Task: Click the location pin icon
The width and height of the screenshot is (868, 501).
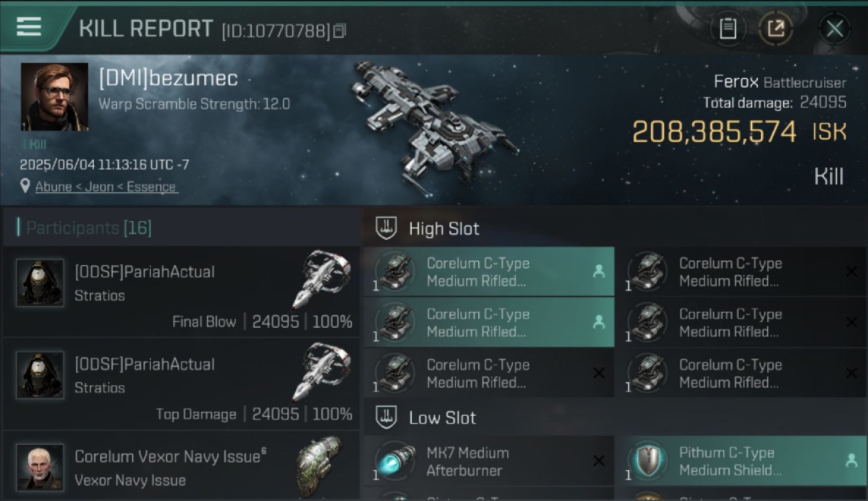Action: coord(25,186)
